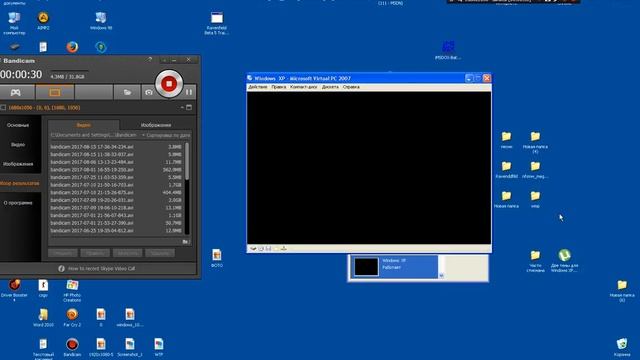The width and height of the screenshot is (640, 360).
Task: Open Действие menu in Virtual PC window
Action: pos(258,87)
